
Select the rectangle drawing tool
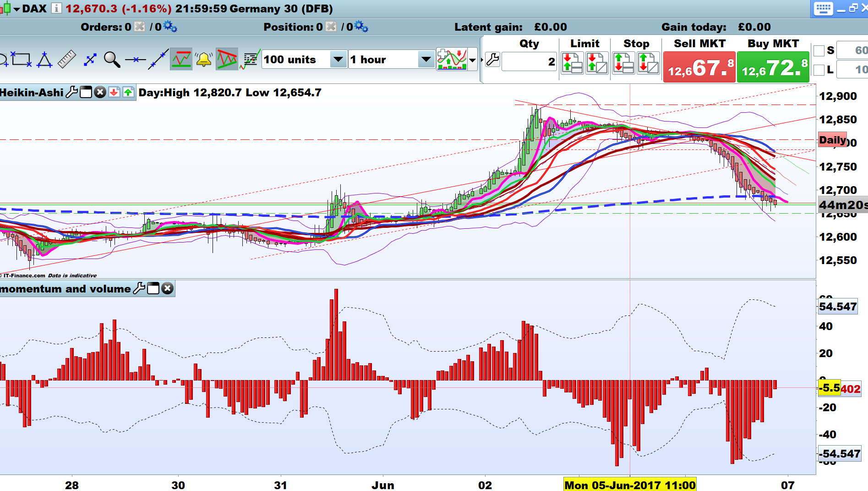tap(22, 60)
